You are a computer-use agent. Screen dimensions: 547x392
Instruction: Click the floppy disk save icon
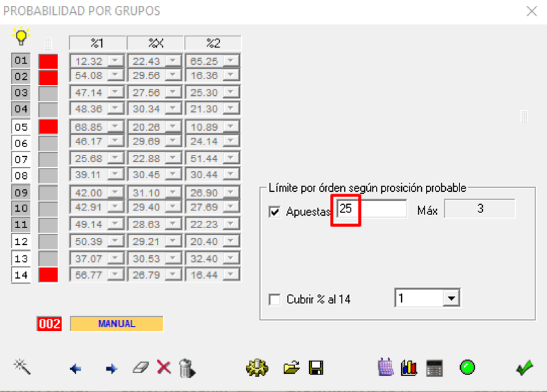(316, 368)
